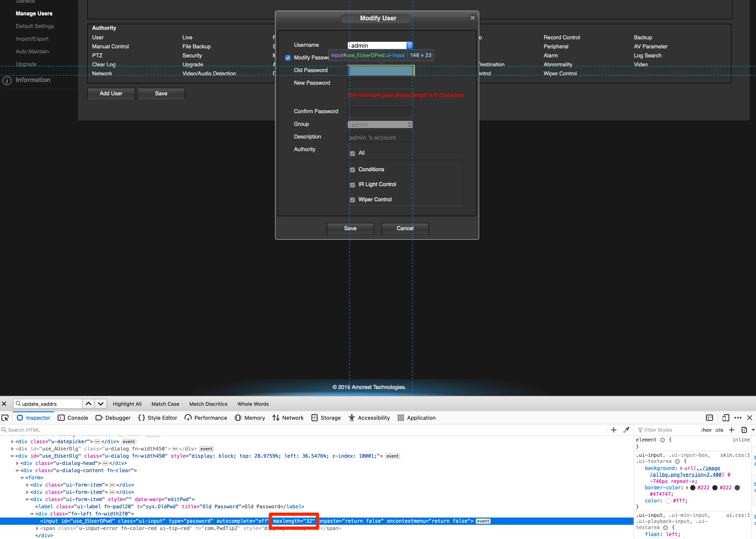Image resolution: width=756 pixels, height=539 pixels.
Task: Uncheck the Wiper Control authority
Action: [x=353, y=200]
